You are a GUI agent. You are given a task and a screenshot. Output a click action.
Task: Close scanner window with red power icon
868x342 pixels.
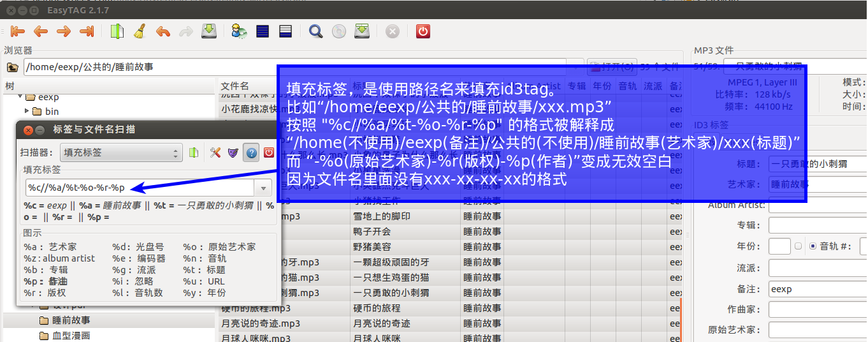click(269, 152)
